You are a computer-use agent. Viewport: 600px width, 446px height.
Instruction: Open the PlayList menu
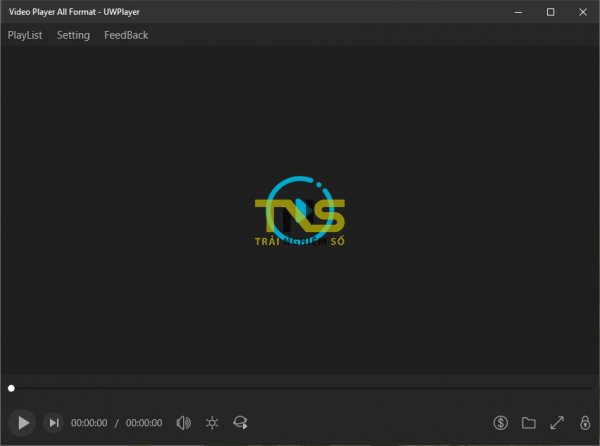[25, 35]
